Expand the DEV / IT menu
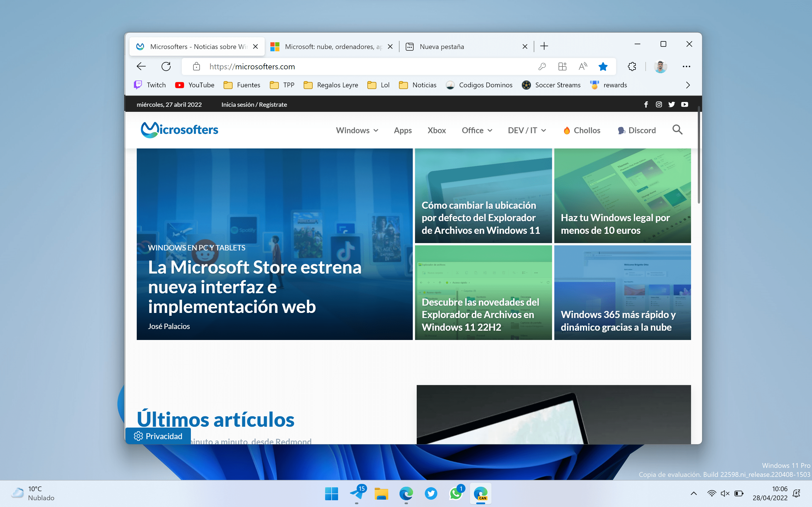Viewport: 812px width, 507px height. [526, 130]
